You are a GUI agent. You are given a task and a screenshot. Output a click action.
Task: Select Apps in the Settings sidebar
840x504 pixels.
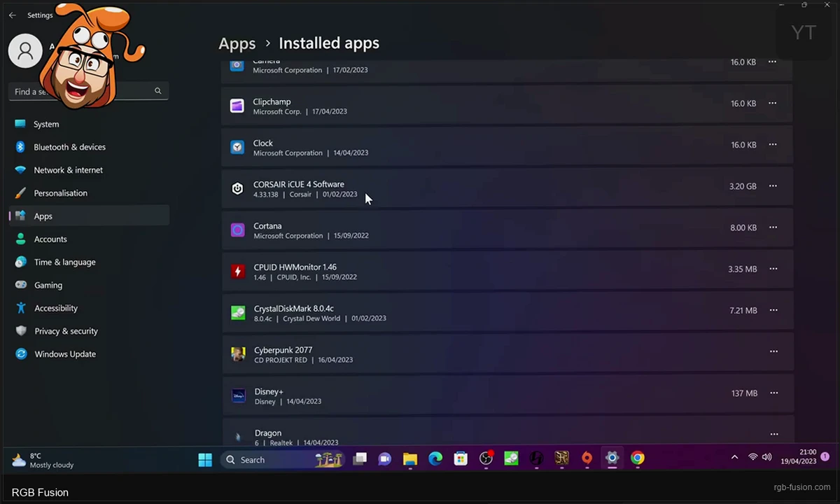[x=43, y=216]
